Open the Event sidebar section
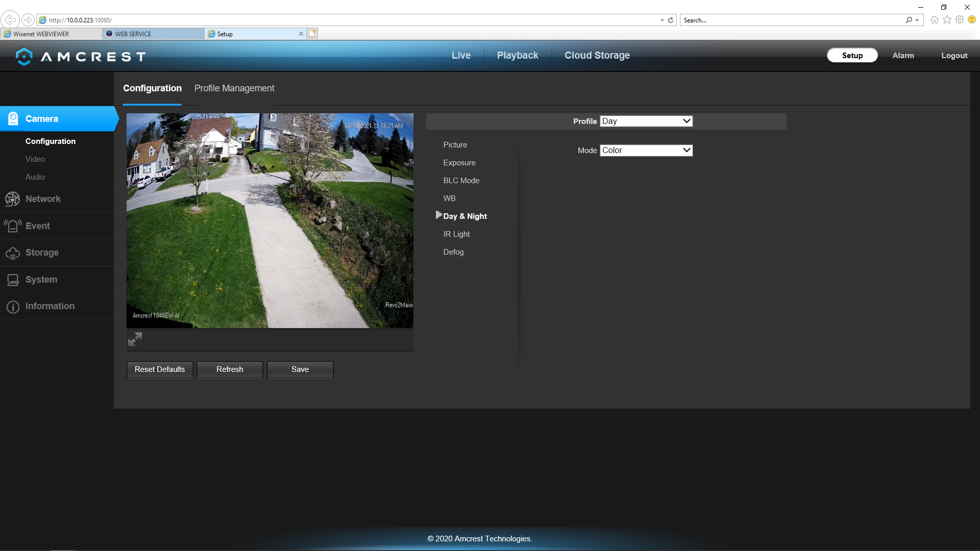The width and height of the screenshot is (980, 551). pyautogui.click(x=57, y=226)
